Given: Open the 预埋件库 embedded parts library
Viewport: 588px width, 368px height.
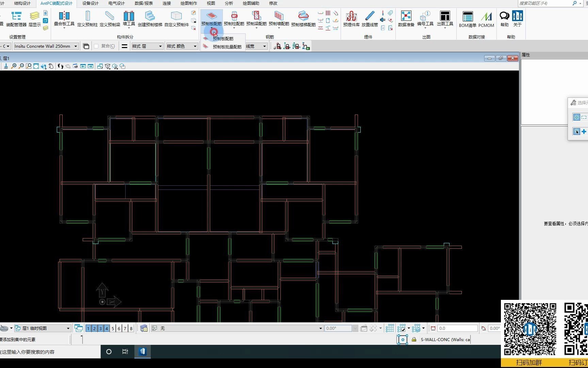Looking at the screenshot, I should (x=352, y=19).
